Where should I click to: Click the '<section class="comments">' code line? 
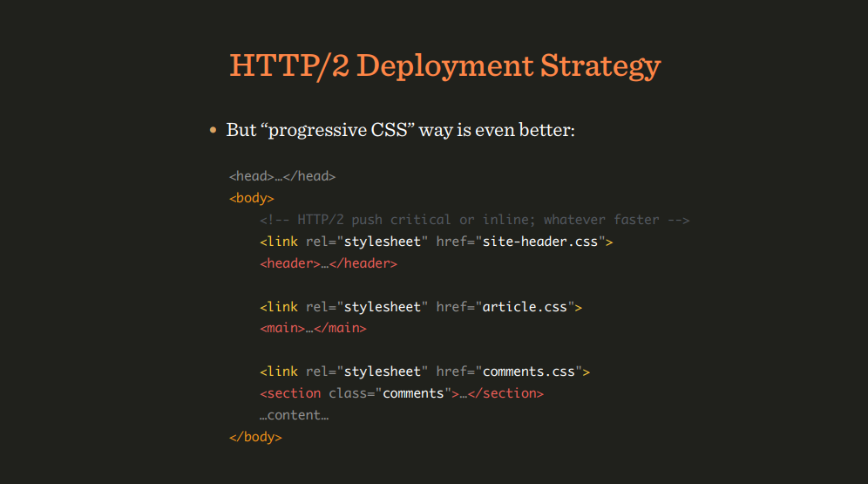pos(402,393)
